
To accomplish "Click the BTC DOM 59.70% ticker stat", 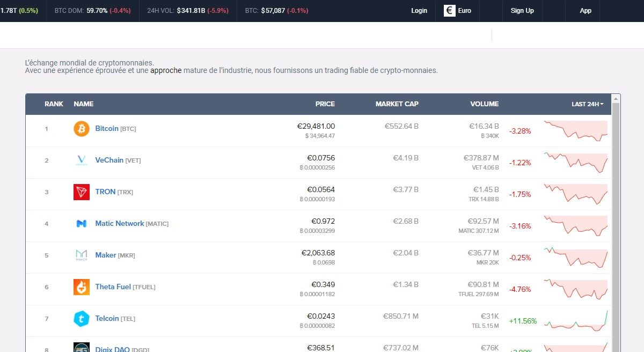I will (x=92, y=11).
